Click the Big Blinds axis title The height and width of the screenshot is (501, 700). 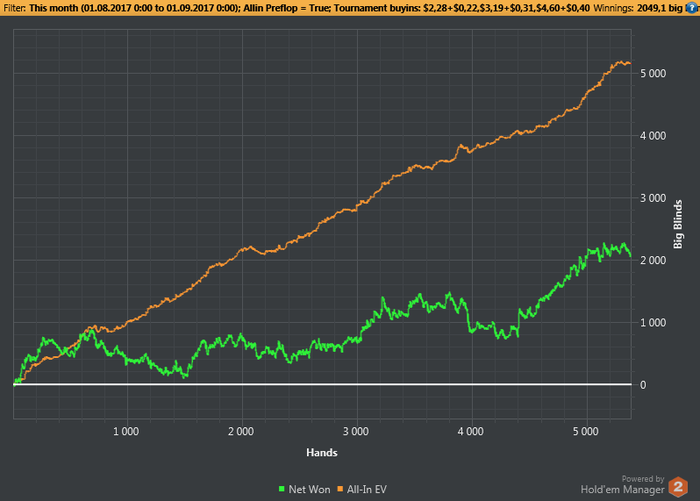click(x=678, y=224)
